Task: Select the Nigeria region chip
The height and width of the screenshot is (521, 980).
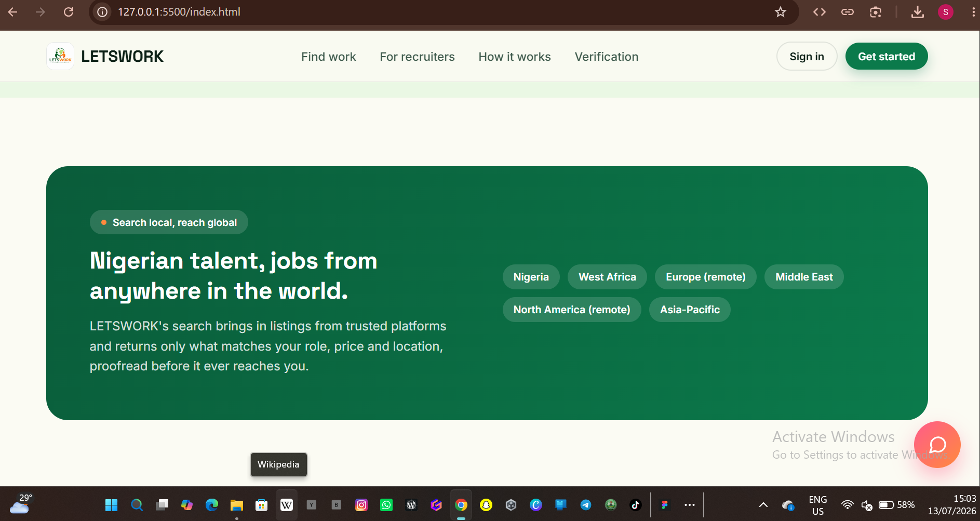Action: [x=531, y=277]
